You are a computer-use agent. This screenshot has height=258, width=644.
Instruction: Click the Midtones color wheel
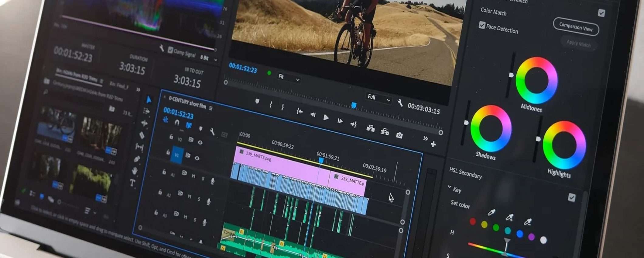[x=536, y=80]
